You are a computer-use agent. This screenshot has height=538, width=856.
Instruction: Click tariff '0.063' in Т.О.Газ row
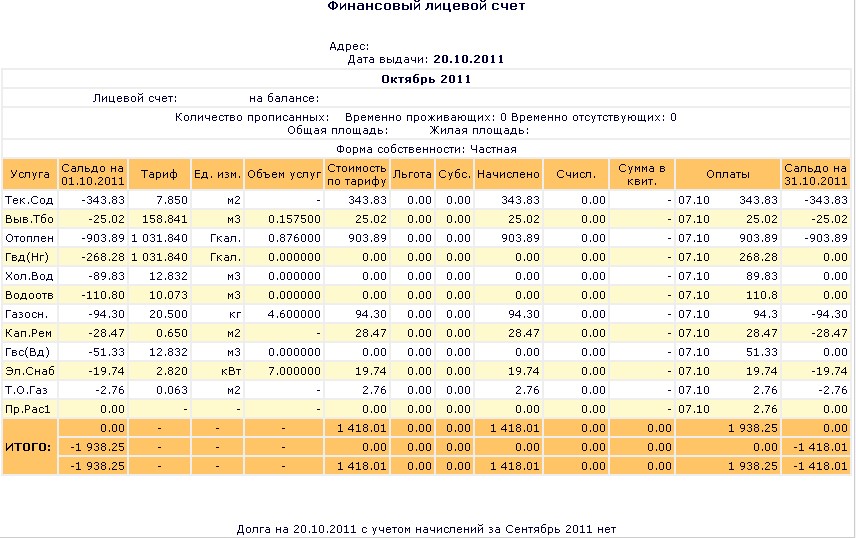tap(171, 390)
